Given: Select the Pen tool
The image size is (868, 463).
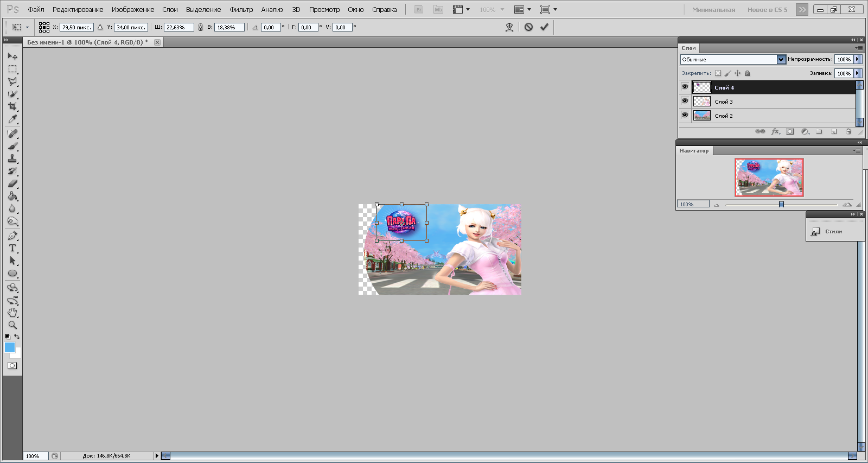Looking at the screenshot, I should pos(12,236).
